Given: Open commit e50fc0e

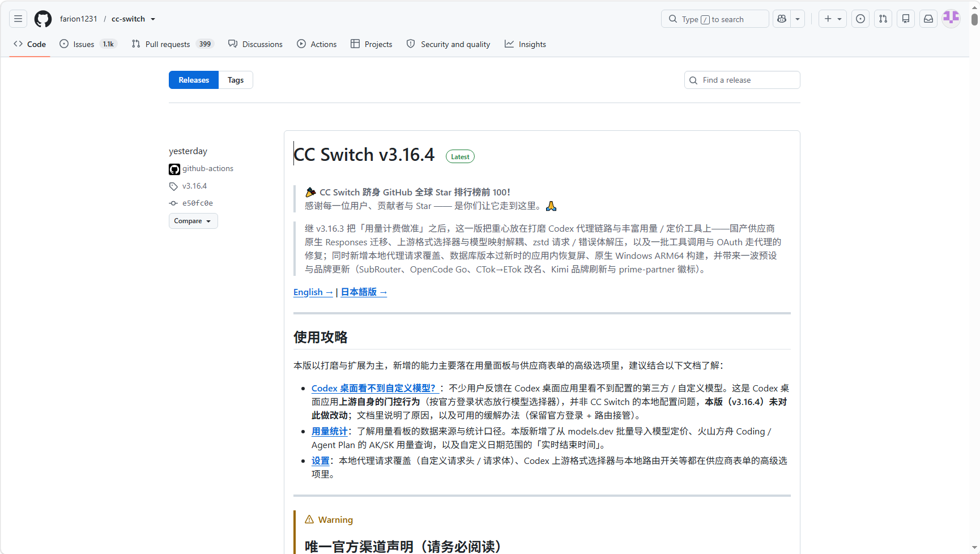Looking at the screenshot, I should tap(197, 203).
